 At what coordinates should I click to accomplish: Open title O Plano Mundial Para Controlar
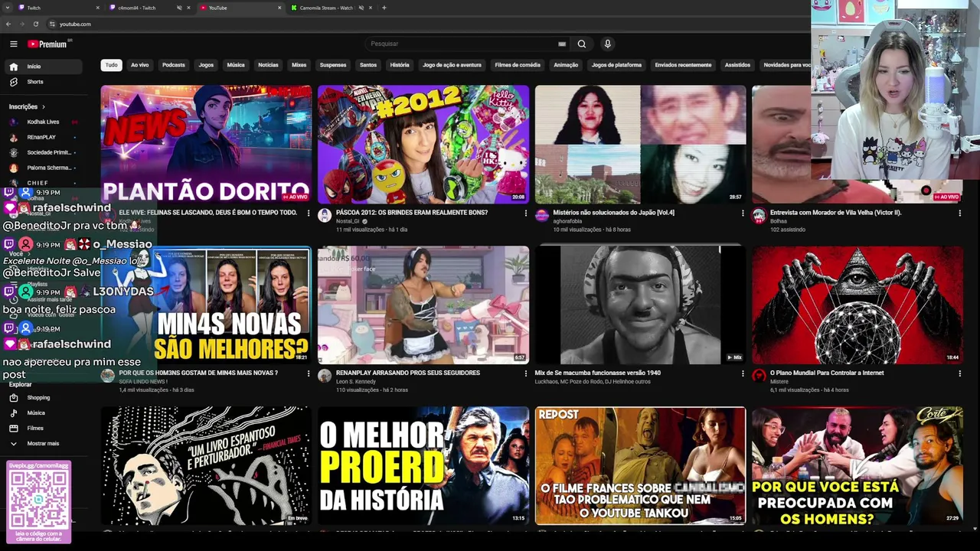pos(827,373)
